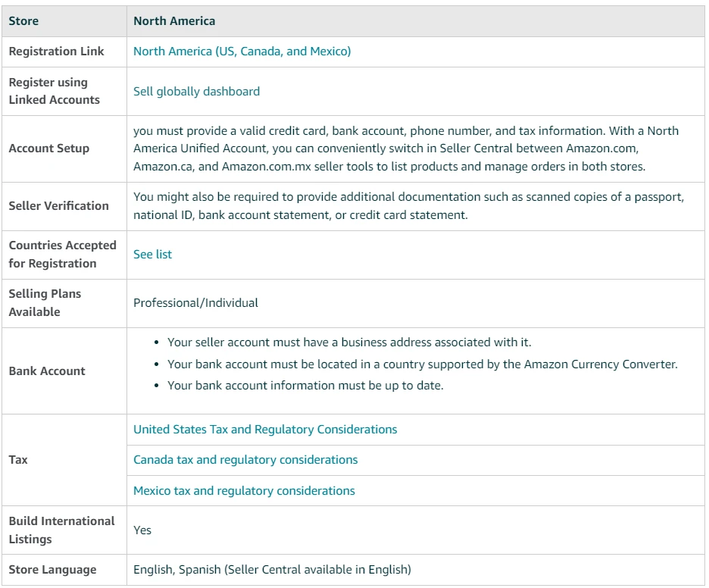Open United States Tax and Regulatory Considerations
This screenshot has width=709, height=588.
(x=265, y=430)
